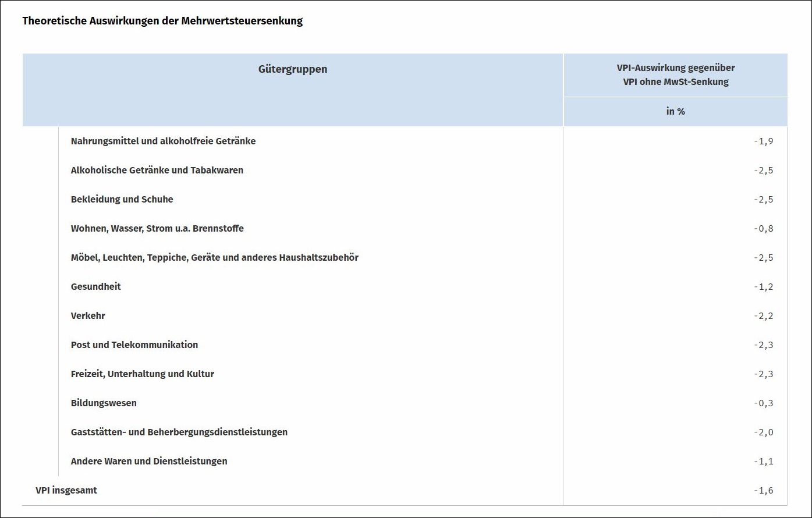The width and height of the screenshot is (812, 518).
Task: Select row 'Alkoholische Getränke und Tabakwaren'
Action: 157,170
